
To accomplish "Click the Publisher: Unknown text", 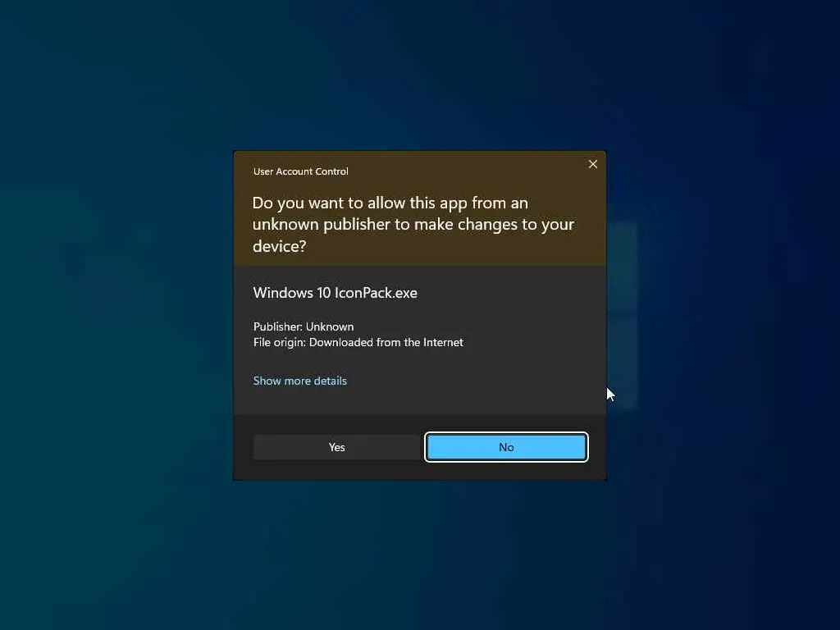I will (x=304, y=326).
